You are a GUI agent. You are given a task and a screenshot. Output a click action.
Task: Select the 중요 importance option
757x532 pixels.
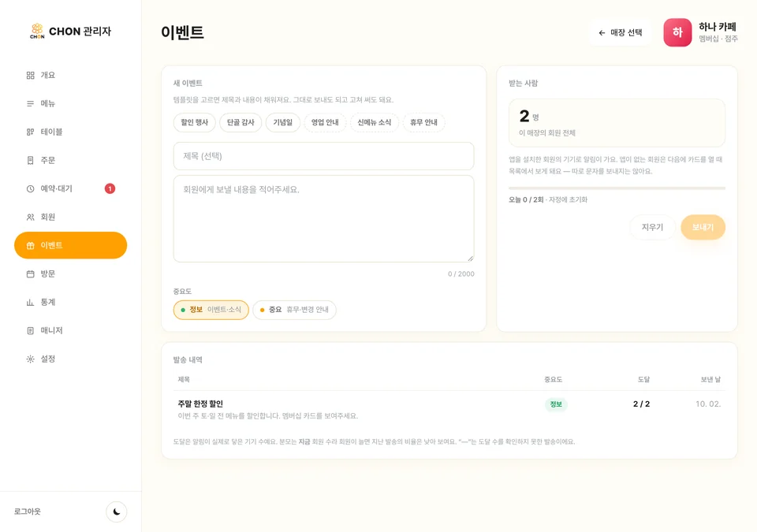point(294,310)
